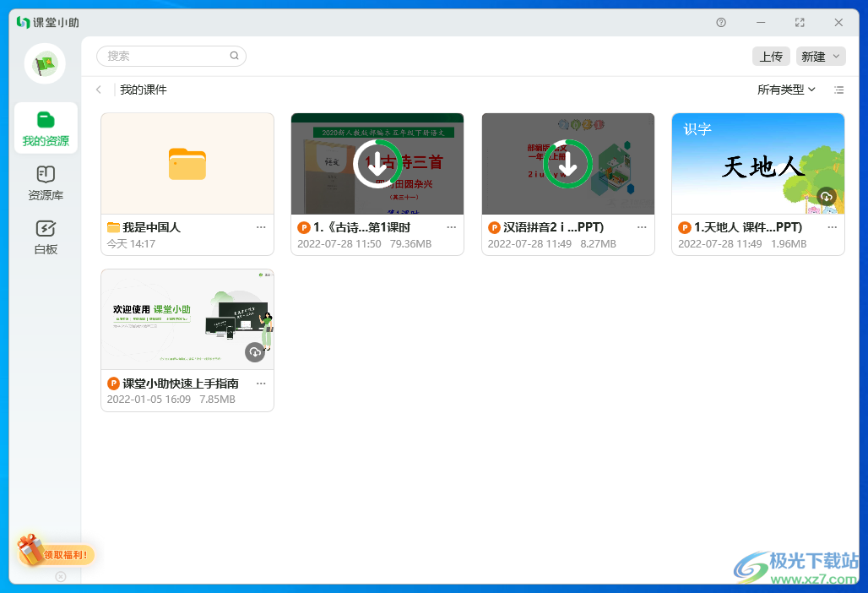Open the 所有类型 filter dropdown

click(786, 90)
